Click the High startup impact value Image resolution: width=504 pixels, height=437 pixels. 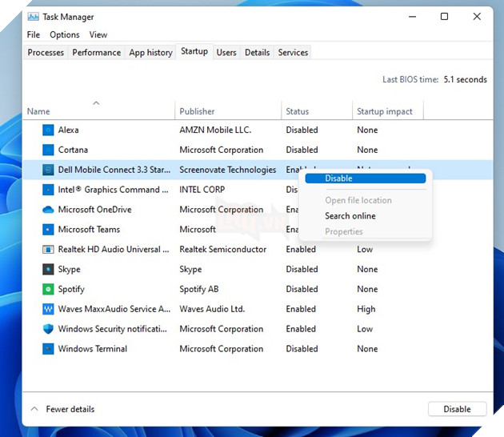tap(366, 309)
